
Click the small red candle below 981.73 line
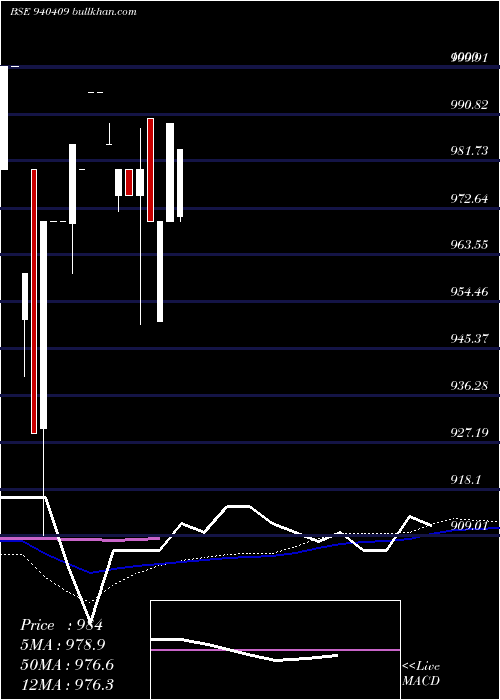(129, 182)
